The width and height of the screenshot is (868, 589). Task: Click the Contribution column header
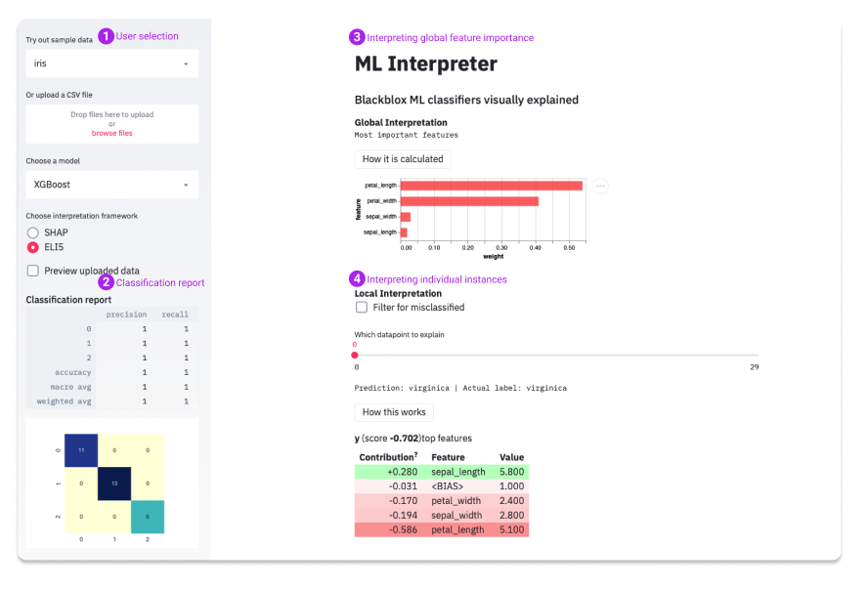point(389,457)
